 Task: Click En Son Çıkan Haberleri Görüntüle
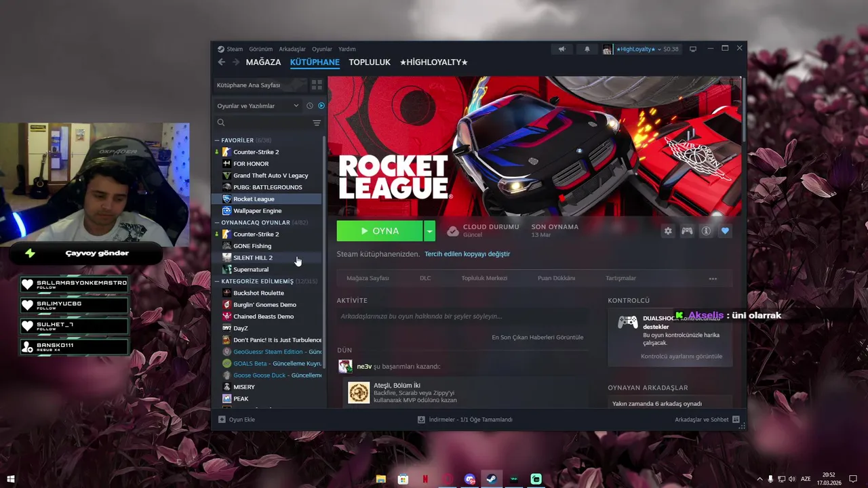pos(537,338)
